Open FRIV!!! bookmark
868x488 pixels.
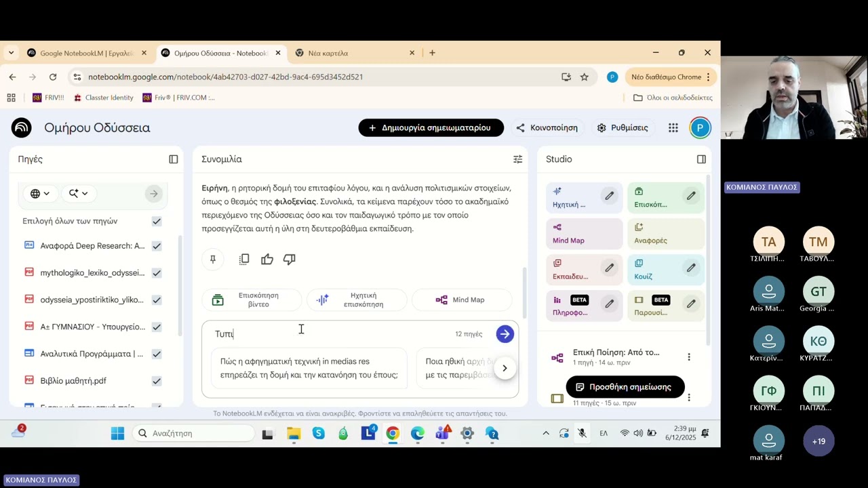tap(48, 98)
